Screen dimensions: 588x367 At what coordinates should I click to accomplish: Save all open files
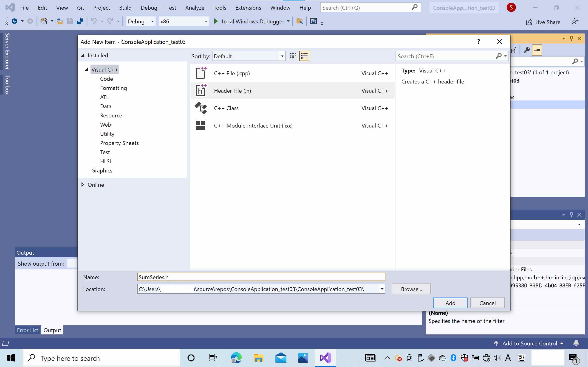[80, 21]
